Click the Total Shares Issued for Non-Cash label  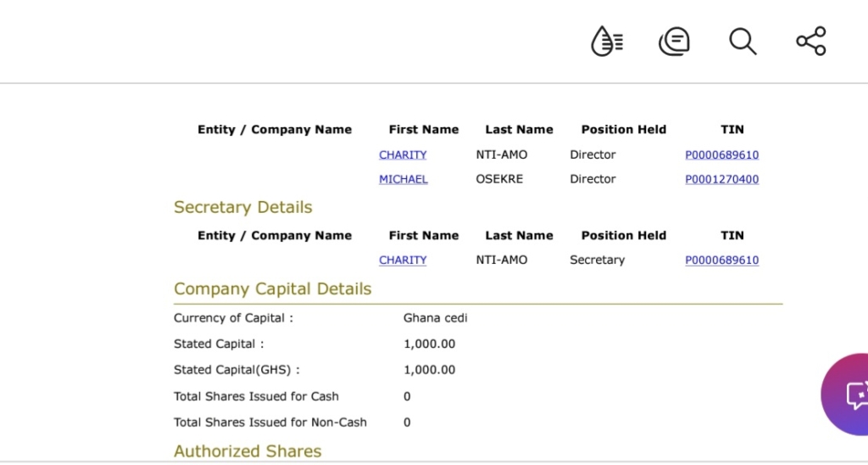coord(270,423)
